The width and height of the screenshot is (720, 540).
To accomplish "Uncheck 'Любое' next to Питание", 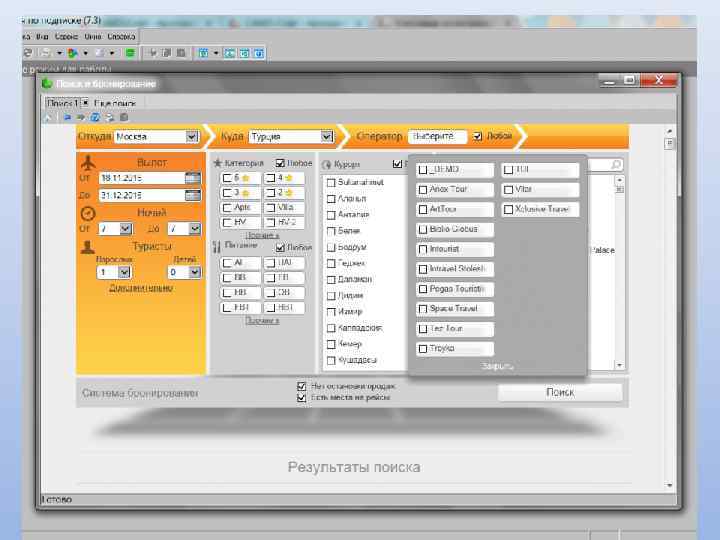I will click(x=280, y=248).
